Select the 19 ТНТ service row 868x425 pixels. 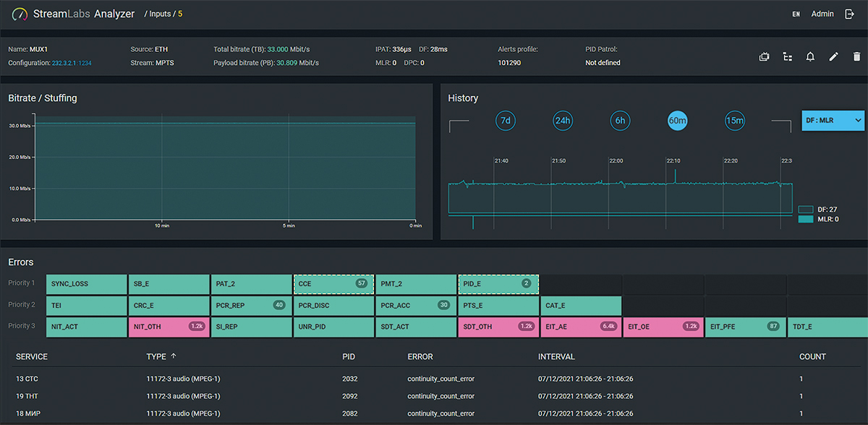[x=434, y=396]
